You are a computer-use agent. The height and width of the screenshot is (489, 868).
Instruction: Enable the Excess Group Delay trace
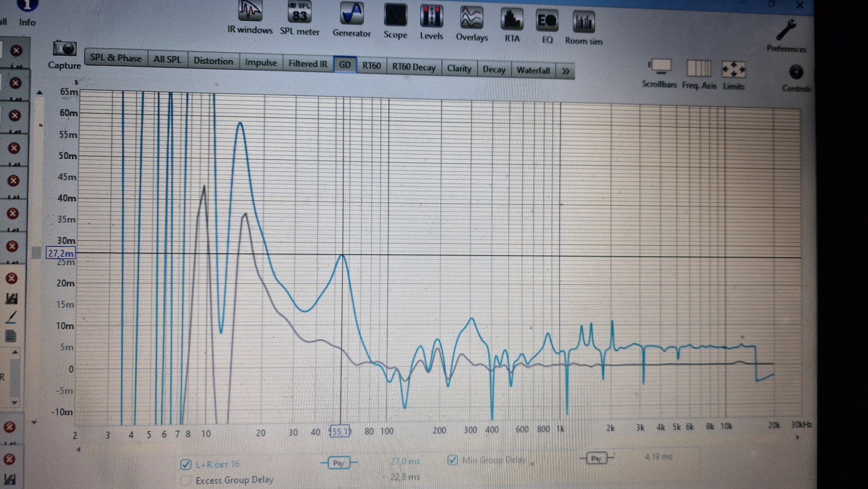click(x=186, y=480)
